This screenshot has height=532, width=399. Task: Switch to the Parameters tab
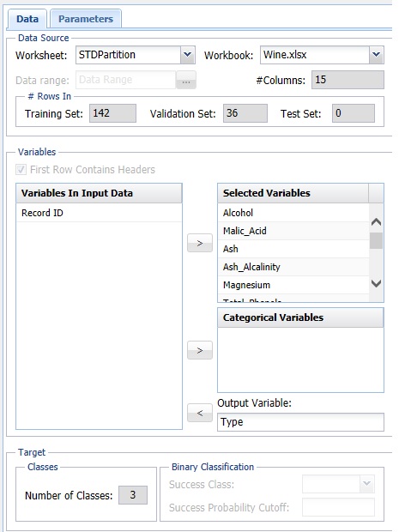(x=86, y=19)
